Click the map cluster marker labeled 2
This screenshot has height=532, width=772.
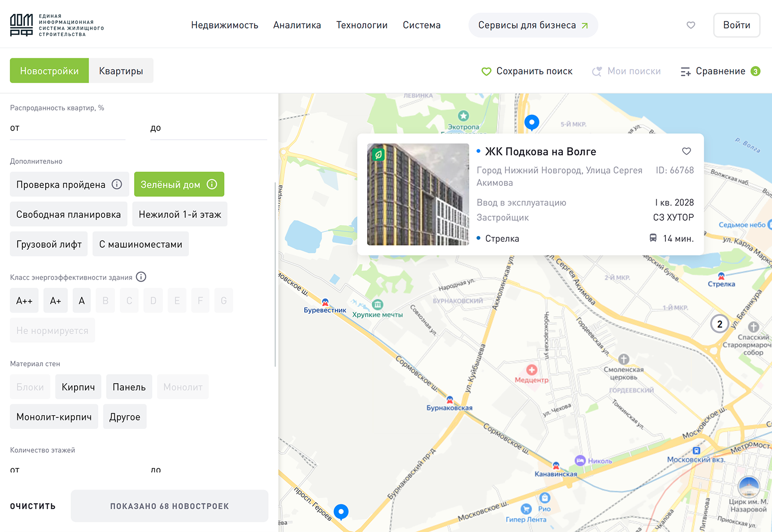pyautogui.click(x=720, y=324)
